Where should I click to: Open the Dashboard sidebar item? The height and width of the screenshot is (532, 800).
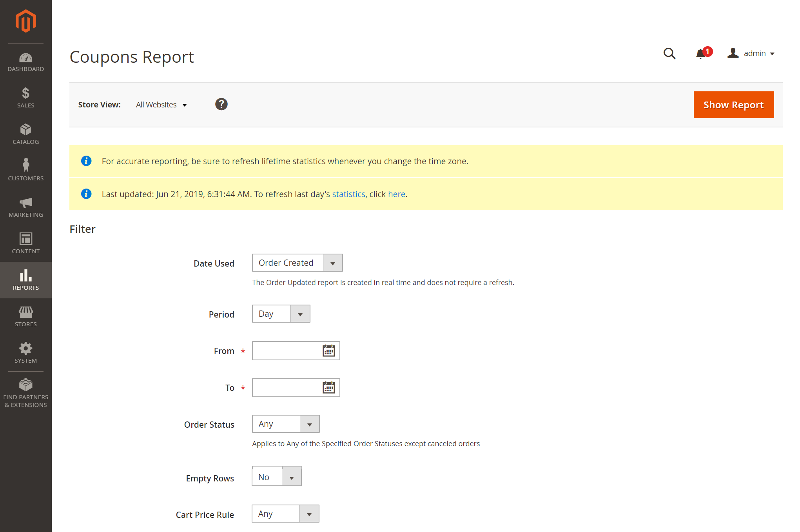(x=26, y=62)
